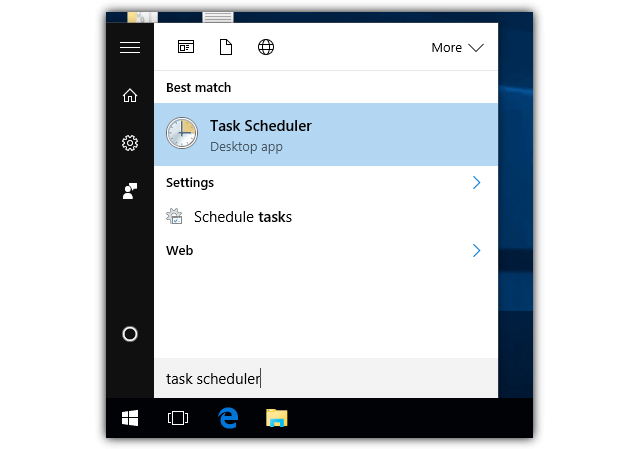Screen dimensions: 640x449
Task: Open File Explorer from the taskbar
Action: (x=277, y=418)
